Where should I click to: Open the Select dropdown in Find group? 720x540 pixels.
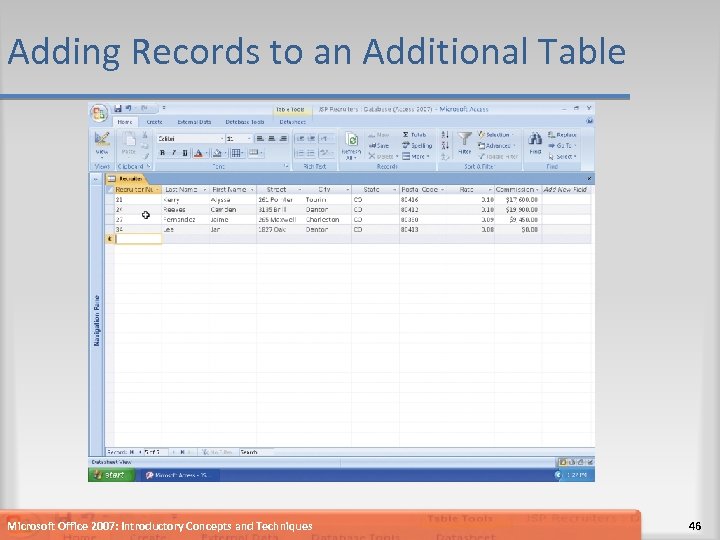point(562,157)
